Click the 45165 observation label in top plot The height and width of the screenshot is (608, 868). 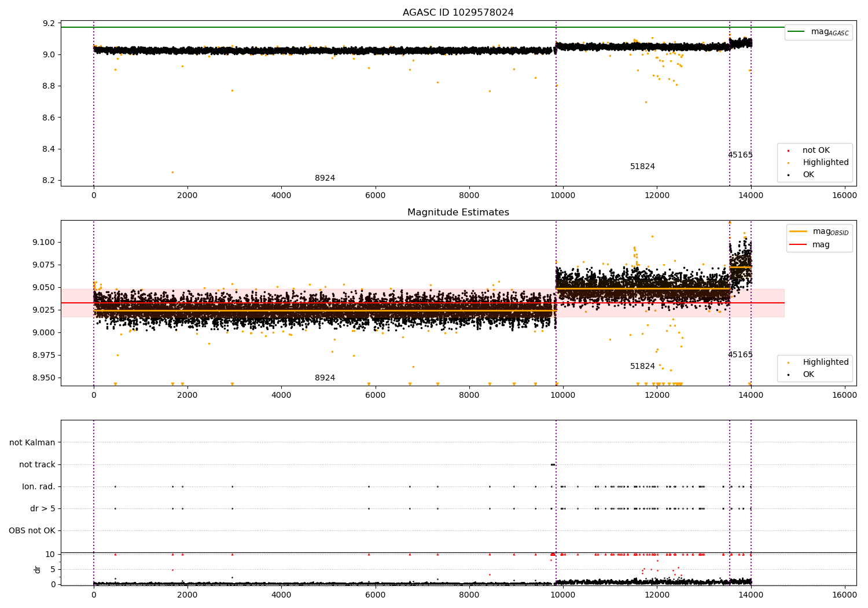click(x=740, y=155)
